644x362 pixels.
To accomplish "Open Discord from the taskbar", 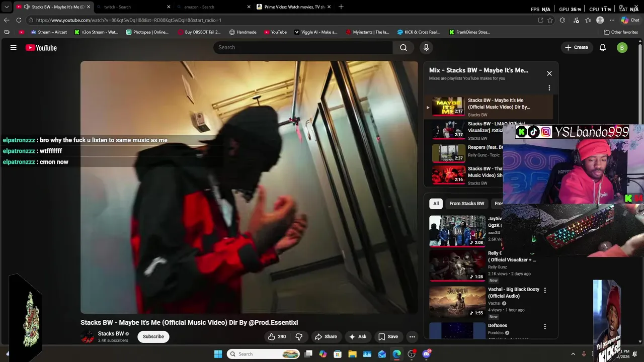I will point(426,354).
